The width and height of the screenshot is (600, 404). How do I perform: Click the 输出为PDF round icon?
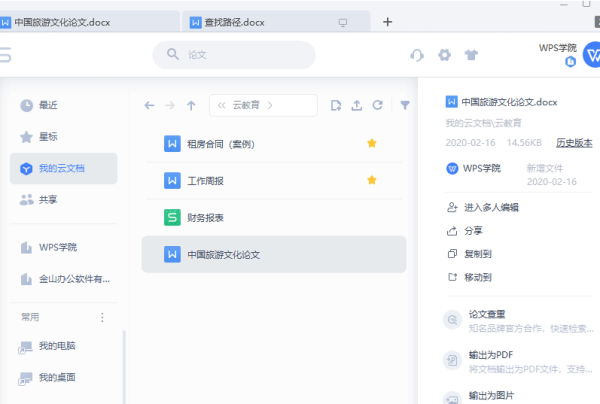click(452, 360)
